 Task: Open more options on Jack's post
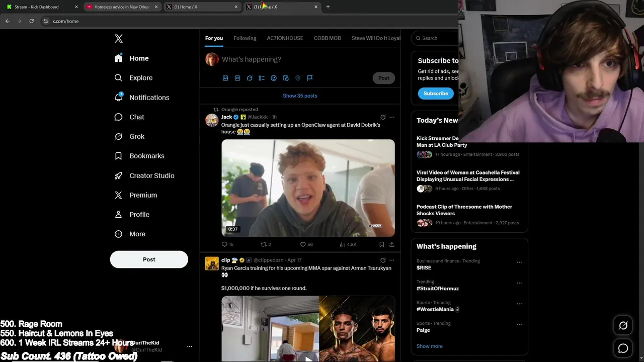pyautogui.click(x=392, y=117)
